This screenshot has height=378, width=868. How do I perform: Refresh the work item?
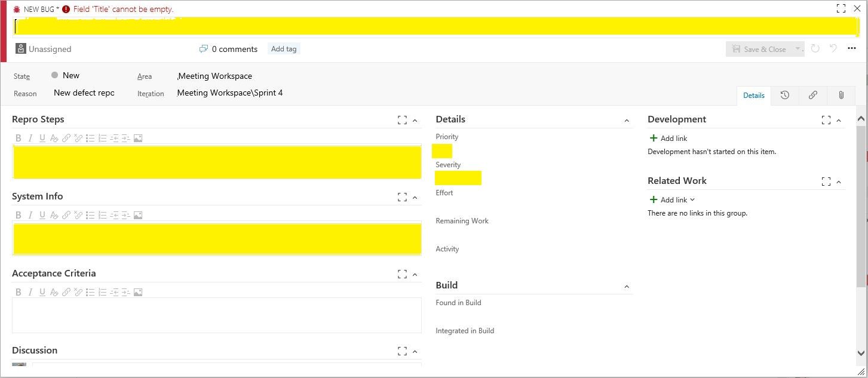[x=815, y=49]
